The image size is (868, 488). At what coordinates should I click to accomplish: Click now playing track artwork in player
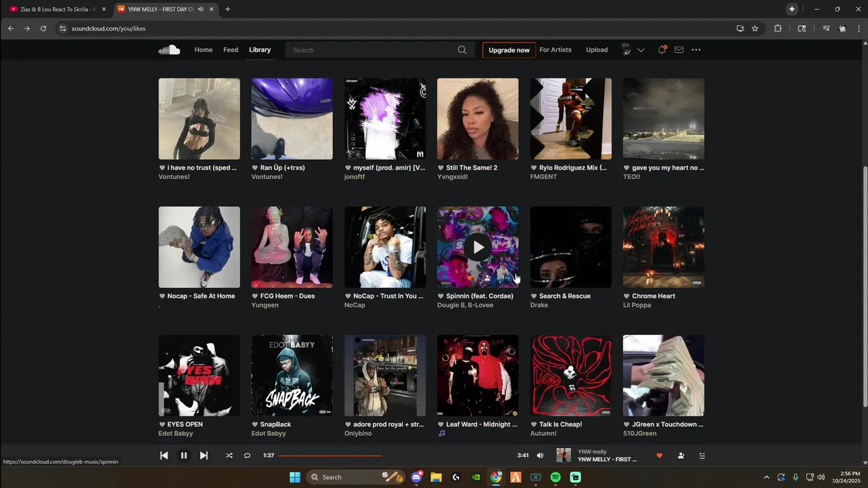564,455
